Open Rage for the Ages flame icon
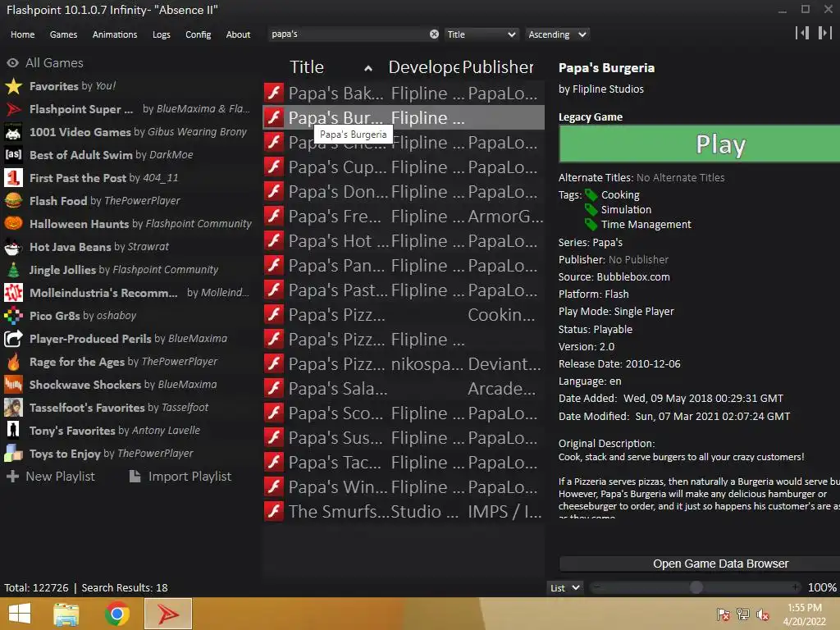This screenshot has width=840, height=630. 13,362
